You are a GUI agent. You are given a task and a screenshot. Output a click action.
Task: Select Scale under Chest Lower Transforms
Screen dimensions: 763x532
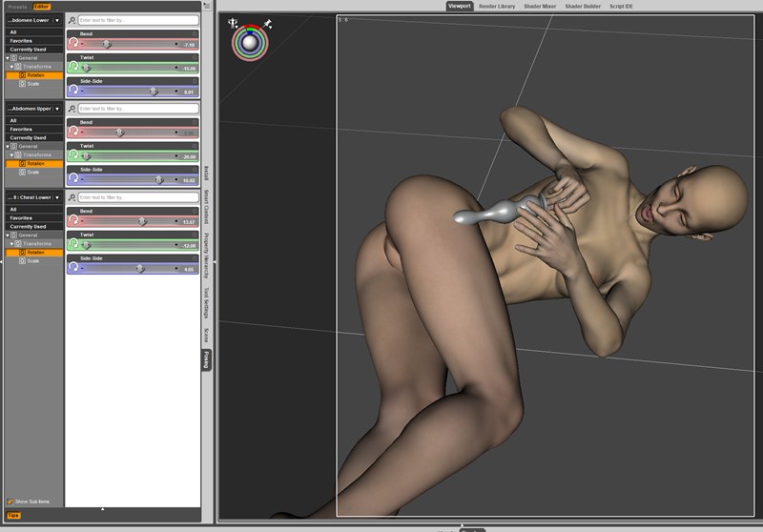point(33,261)
